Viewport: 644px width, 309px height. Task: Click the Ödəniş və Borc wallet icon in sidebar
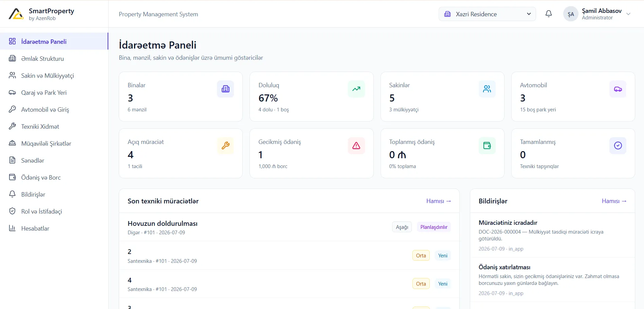pos(12,177)
